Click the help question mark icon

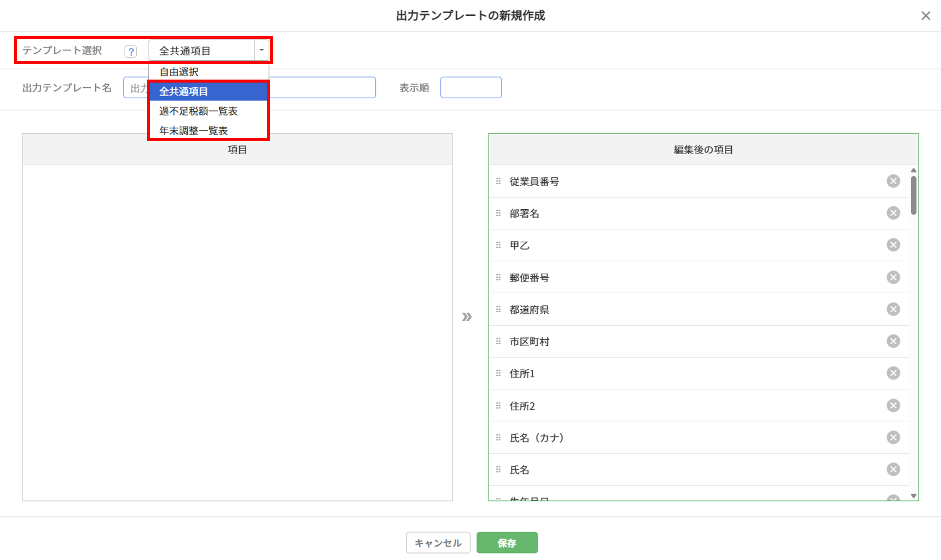(x=131, y=52)
